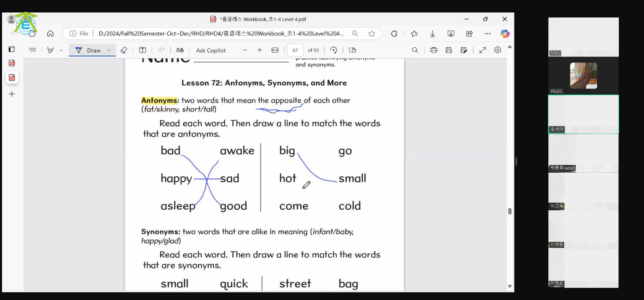Select the 이유빈 participant tile

[583, 268]
